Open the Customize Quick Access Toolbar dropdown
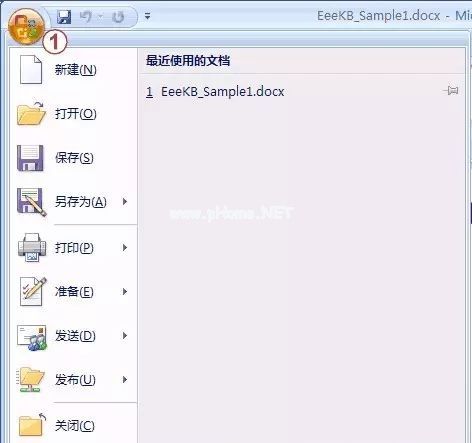472x443 pixels. [147, 16]
